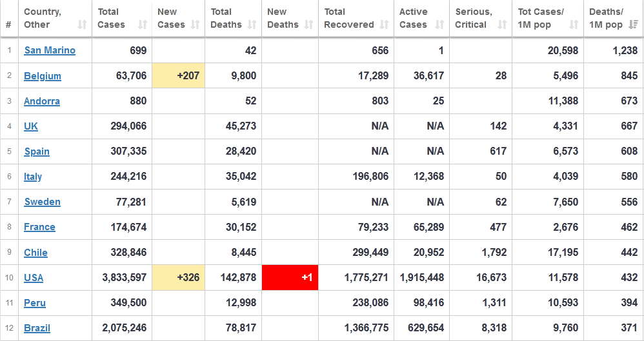Image resolution: width=644 pixels, height=341 pixels.
Task: Select Sweden total cases 77,281
Action: [132, 202]
